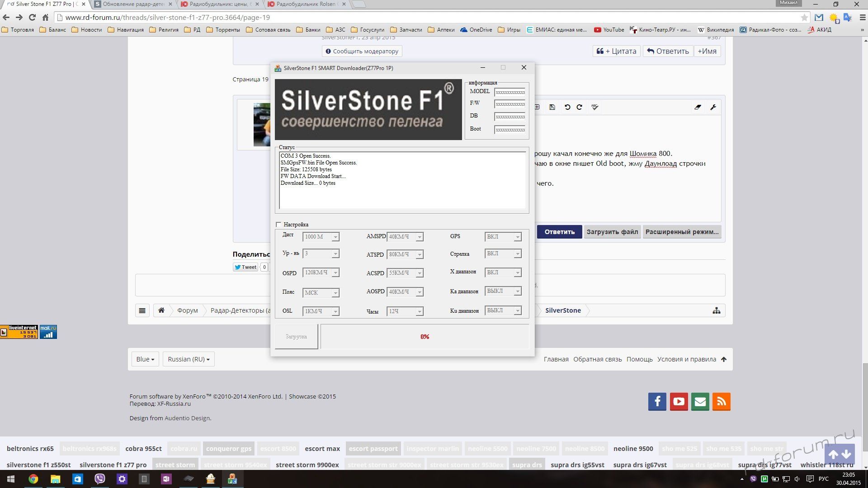Open the Часы 12Ч dropdown
The height and width of the screenshot is (488, 868).
coord(405,311)
